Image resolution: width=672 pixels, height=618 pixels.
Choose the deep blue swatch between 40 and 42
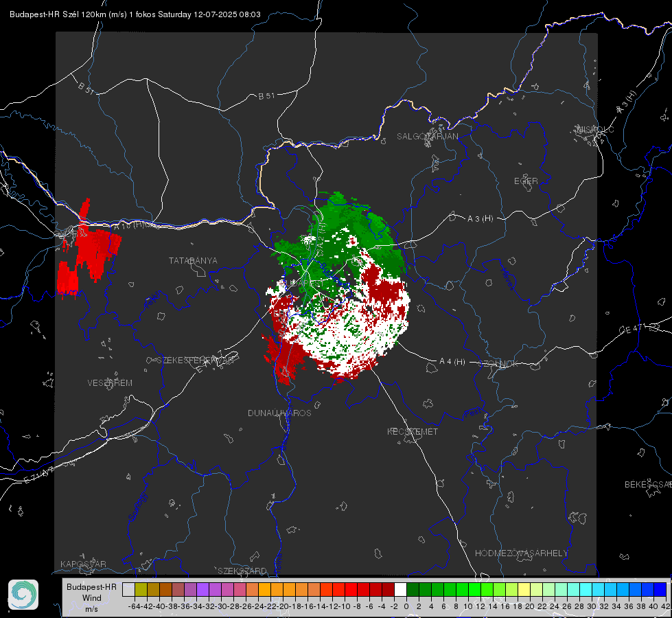click(660, 589)
